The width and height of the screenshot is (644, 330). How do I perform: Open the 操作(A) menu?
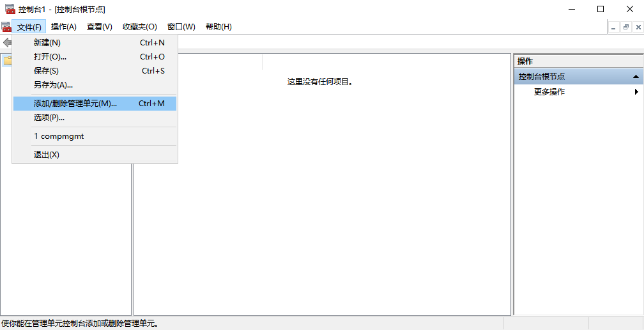click(64, 27)
